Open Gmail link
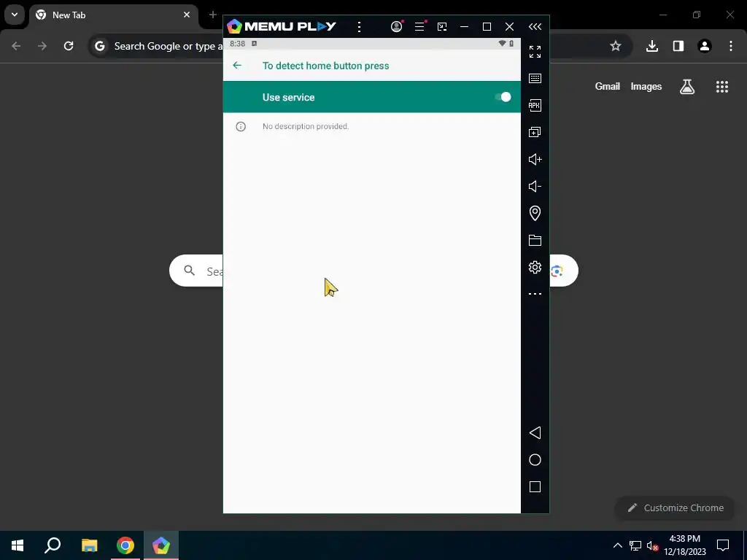Screen dimensions: 747x560 [608, 86]
